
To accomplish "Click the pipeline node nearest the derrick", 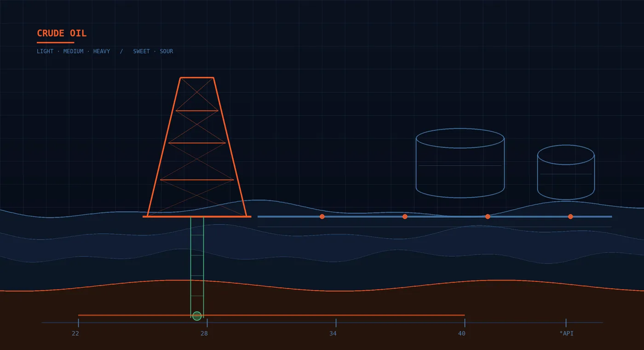I will click(x=322, y=216).
